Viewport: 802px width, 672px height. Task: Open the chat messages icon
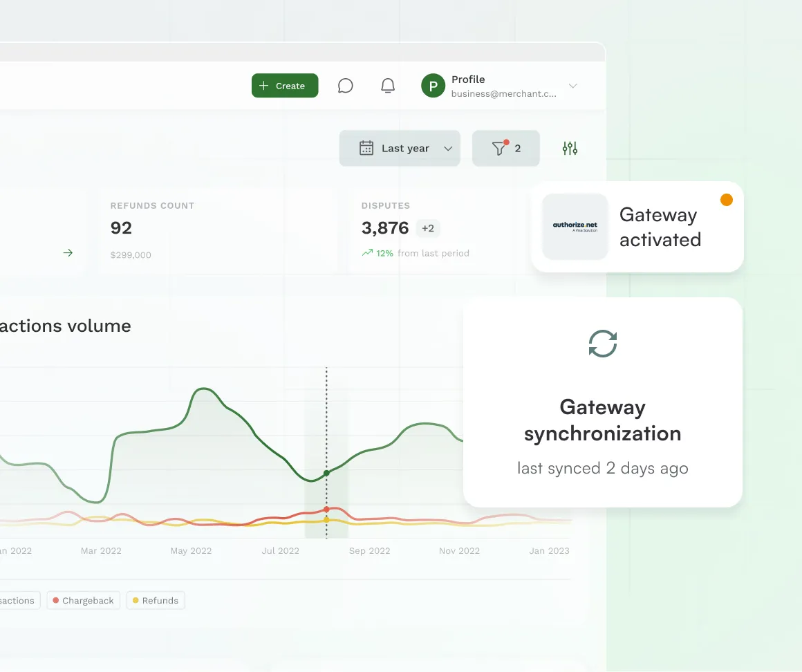[346, 86]
